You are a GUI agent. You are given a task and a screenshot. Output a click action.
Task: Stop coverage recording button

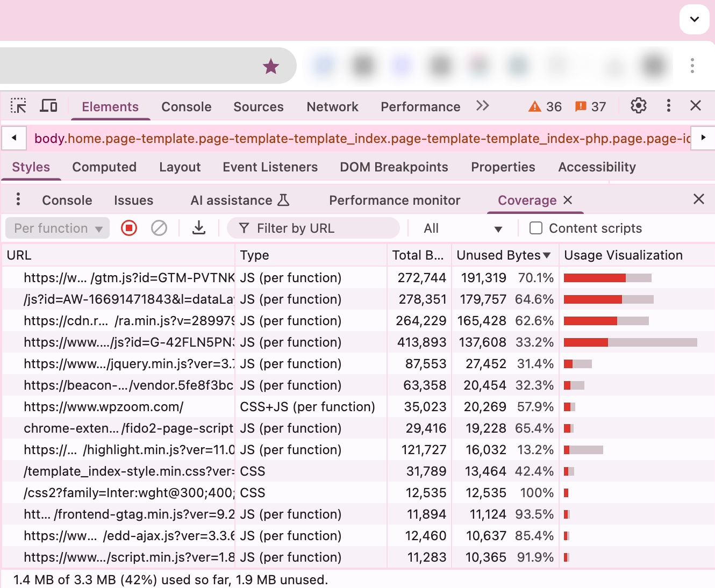coord(129,228)
